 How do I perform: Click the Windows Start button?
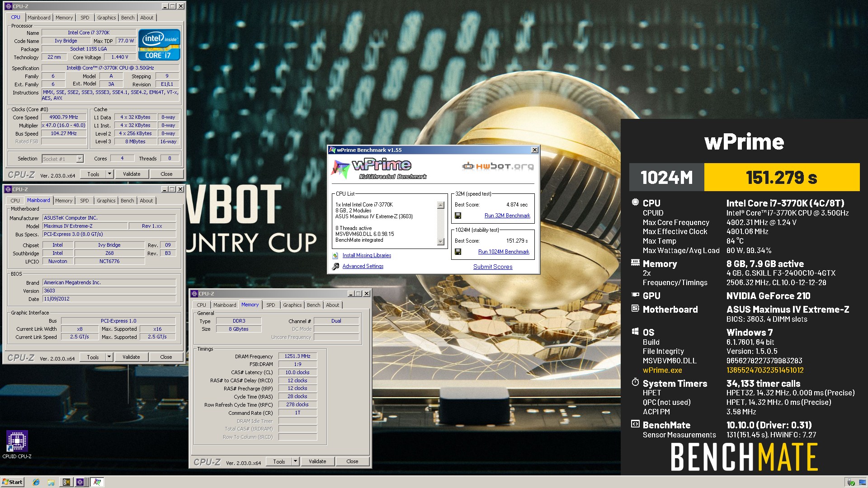12,482
